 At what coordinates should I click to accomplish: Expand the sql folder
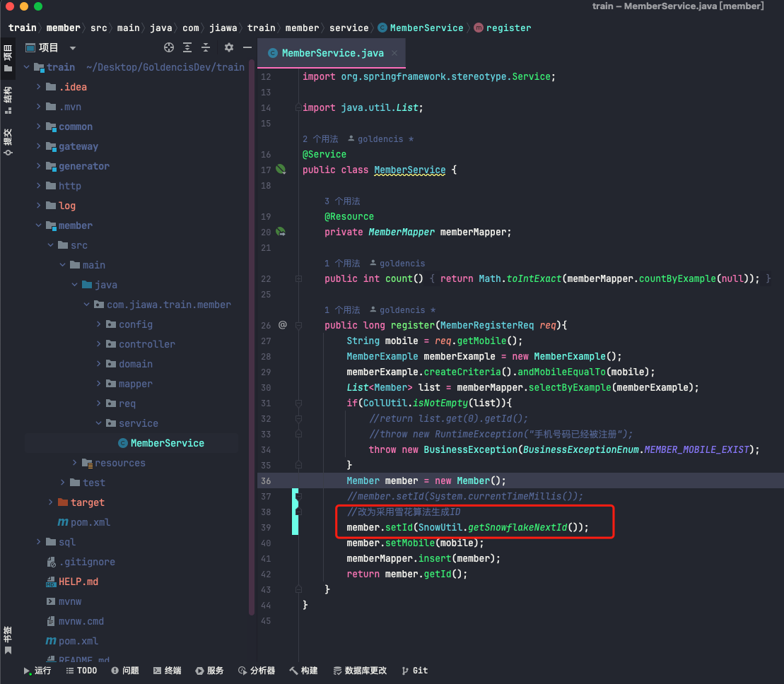(38, 541)
